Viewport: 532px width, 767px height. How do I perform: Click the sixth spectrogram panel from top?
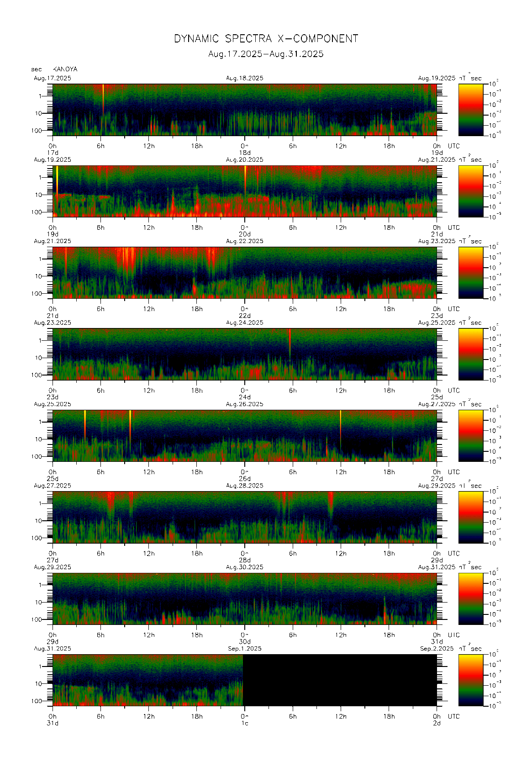point(244,517)
